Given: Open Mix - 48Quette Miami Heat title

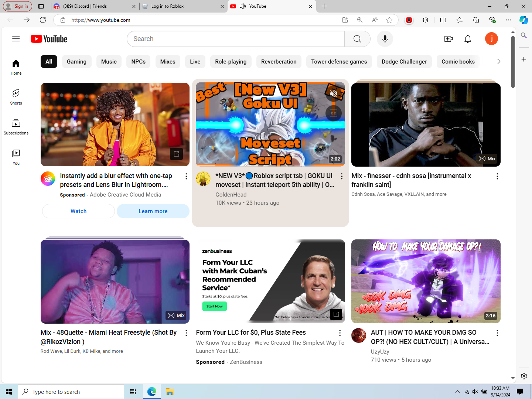Looking at the screenshot, I should [x=109, y=337].
